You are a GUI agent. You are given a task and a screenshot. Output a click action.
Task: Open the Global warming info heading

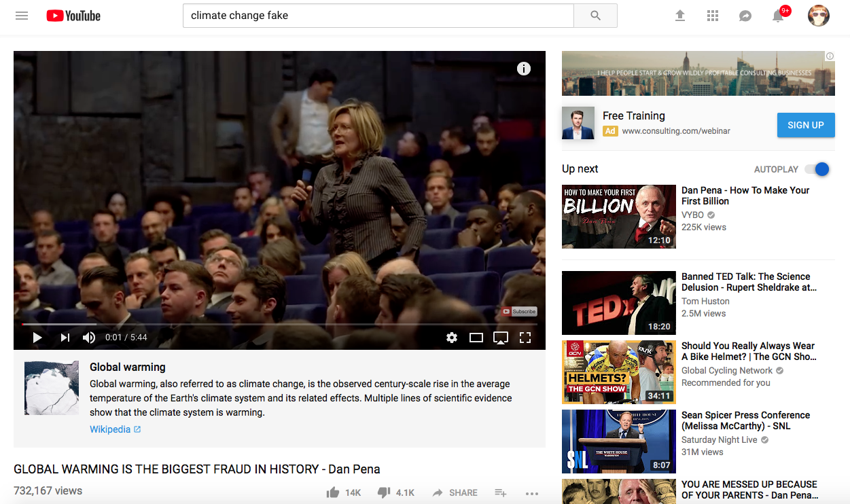(x=128, y=367)
